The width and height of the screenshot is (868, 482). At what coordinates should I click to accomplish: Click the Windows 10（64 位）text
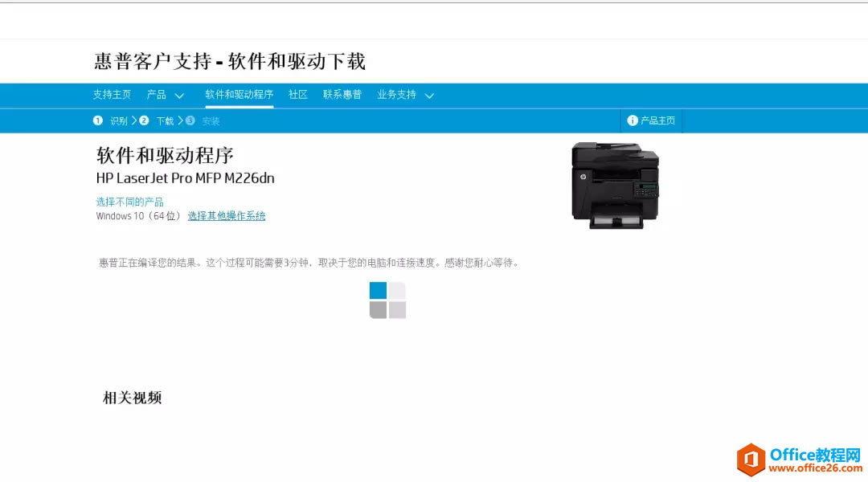click(x=138, y=216)
